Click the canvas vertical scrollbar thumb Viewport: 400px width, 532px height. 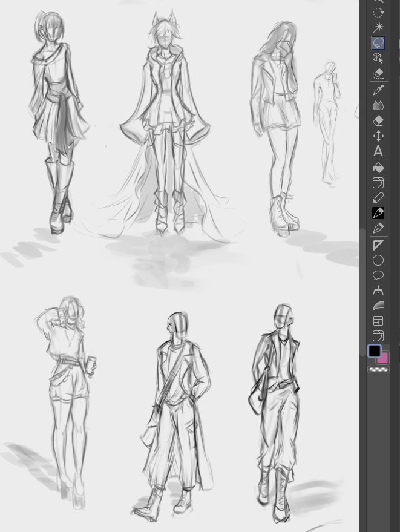[362, 292]
